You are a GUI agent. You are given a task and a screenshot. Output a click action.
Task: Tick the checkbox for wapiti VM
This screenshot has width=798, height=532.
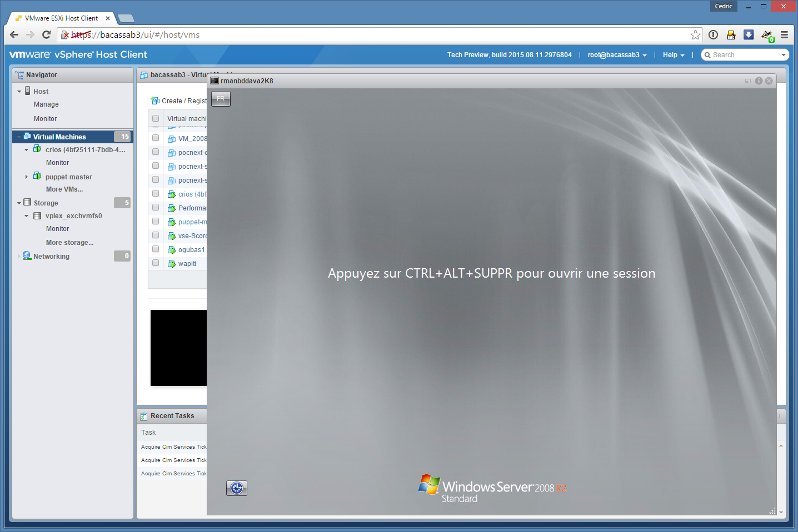click(x=156, y=263)
